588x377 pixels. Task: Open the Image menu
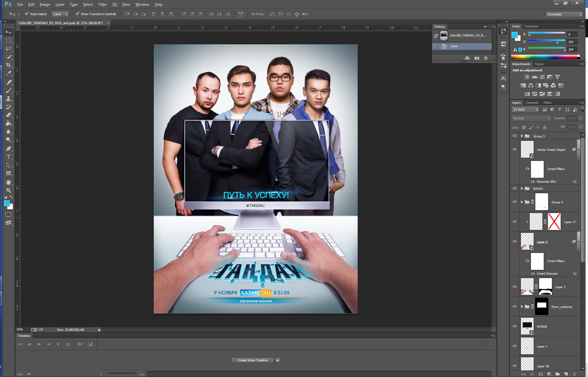(x=45, y=4)
